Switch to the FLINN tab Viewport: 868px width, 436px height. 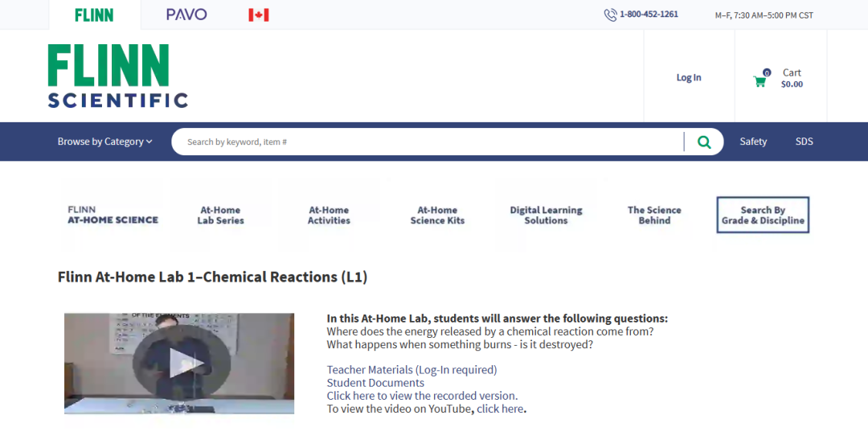point(94,15)
